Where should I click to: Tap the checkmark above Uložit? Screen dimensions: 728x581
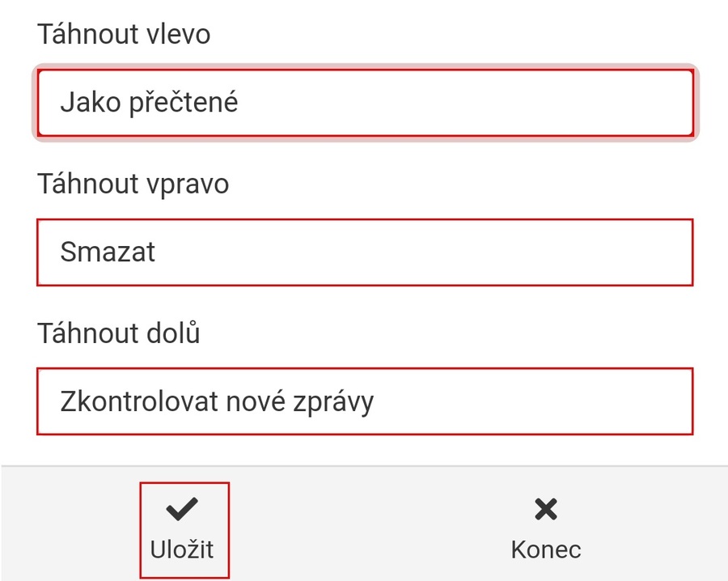click(183, 509)
